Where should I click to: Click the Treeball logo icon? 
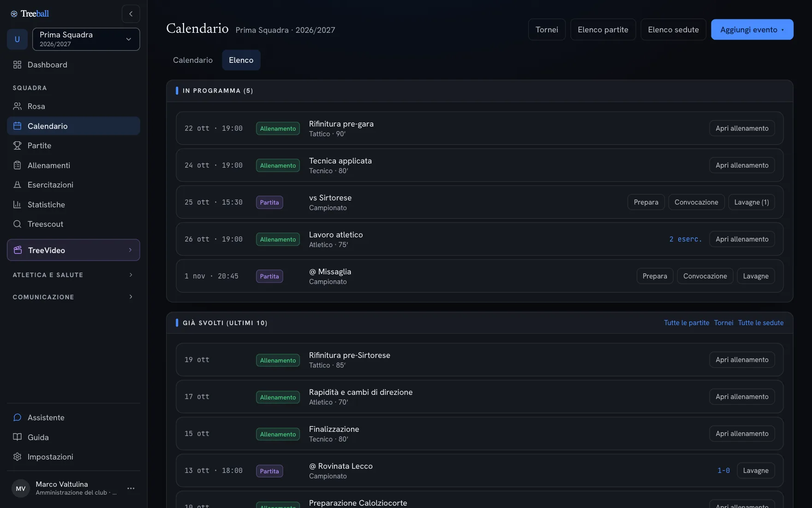14,14
